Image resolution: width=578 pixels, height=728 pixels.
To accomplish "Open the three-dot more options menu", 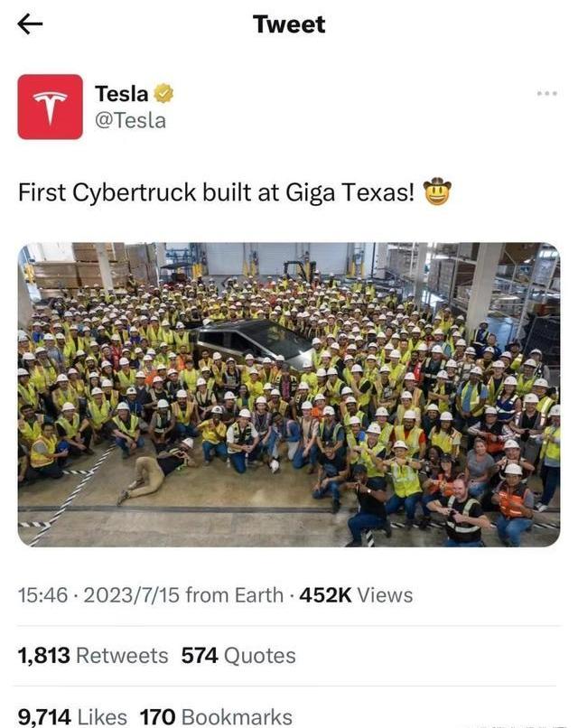I will 547,93.
